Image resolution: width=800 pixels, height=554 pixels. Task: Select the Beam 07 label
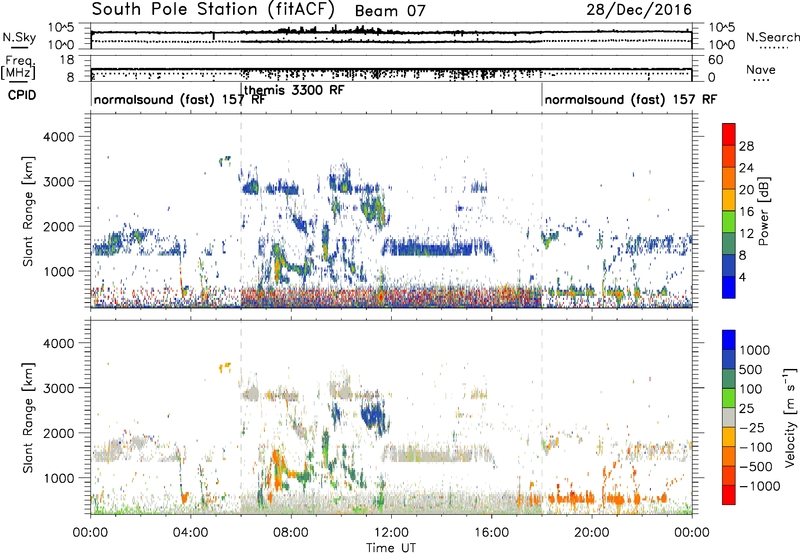coord(390,11)
